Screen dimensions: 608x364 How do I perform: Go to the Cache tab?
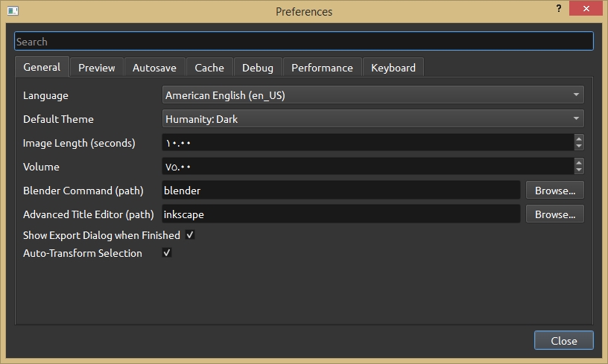209,68
